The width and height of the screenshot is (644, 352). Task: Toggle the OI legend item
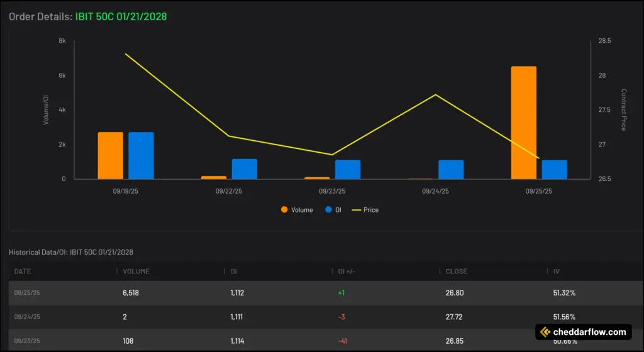pyautogui.click(x=333, y=210)
